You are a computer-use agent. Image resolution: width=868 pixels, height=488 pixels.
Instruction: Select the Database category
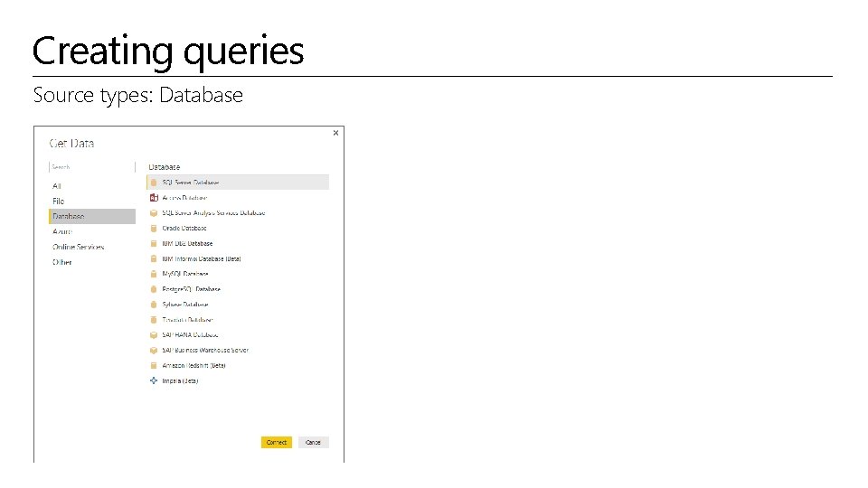pos(92,216)
